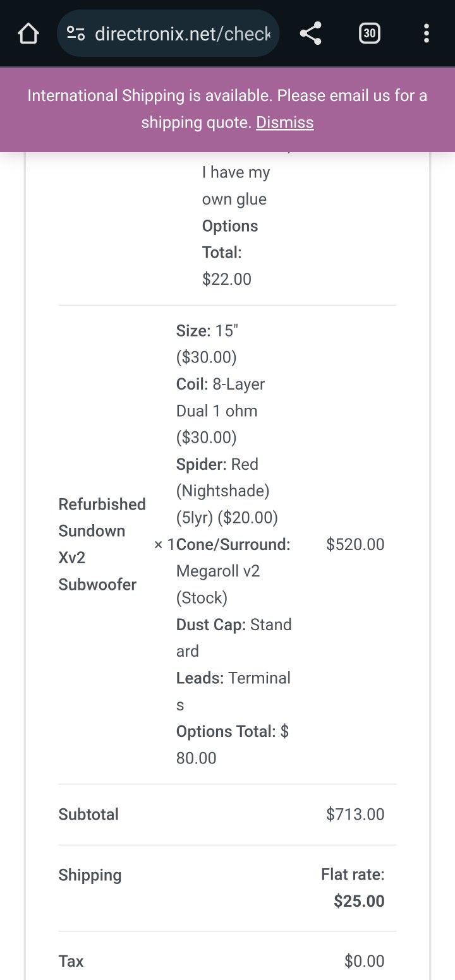Open tab switcher showing 30 tabs

point(369,33)
